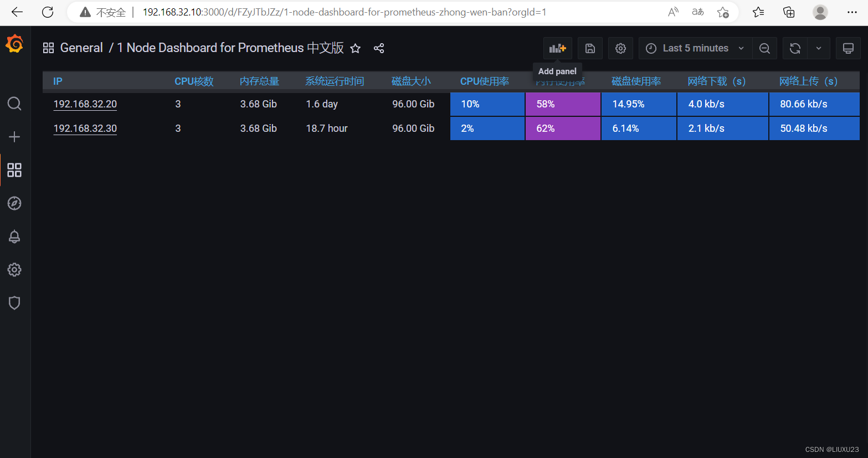Expand the refresh interval dropdown arrow
This screenshot has width=868, height=458.
tap(819, 48)
